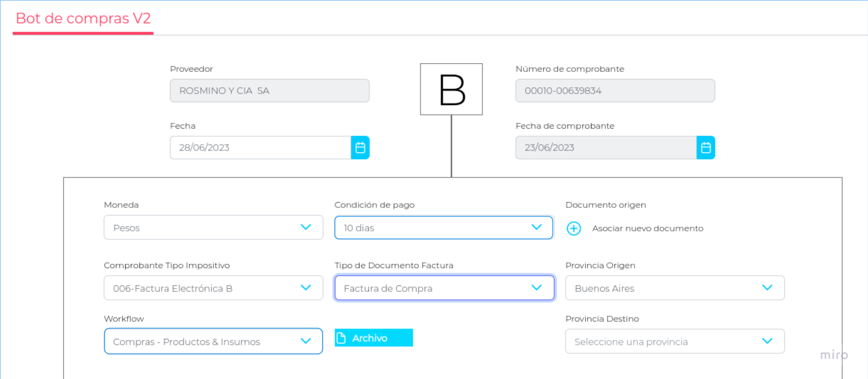This screenshot has height=379, width=868.
Task: Select a province in Provincia Destino
Action: 675,342
